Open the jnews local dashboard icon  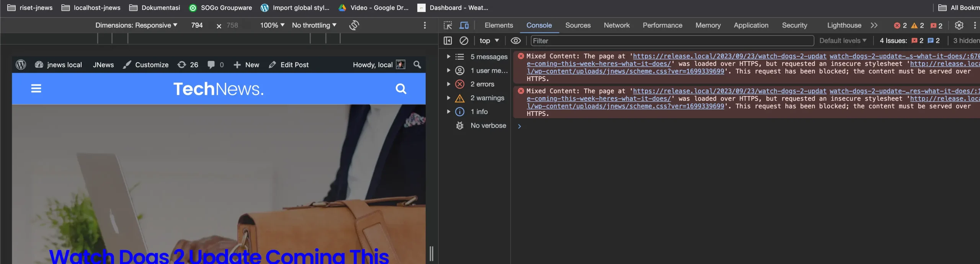[39, 65]
